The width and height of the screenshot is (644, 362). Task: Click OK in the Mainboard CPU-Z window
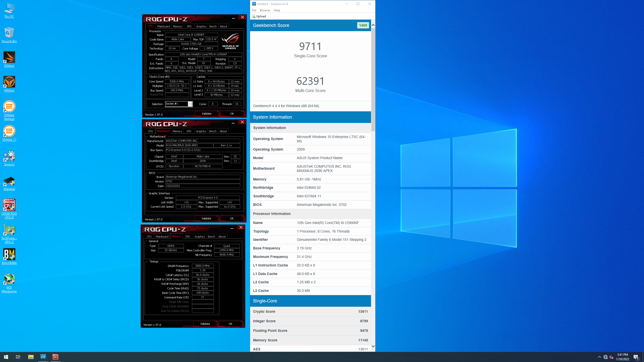click(232, 218)
